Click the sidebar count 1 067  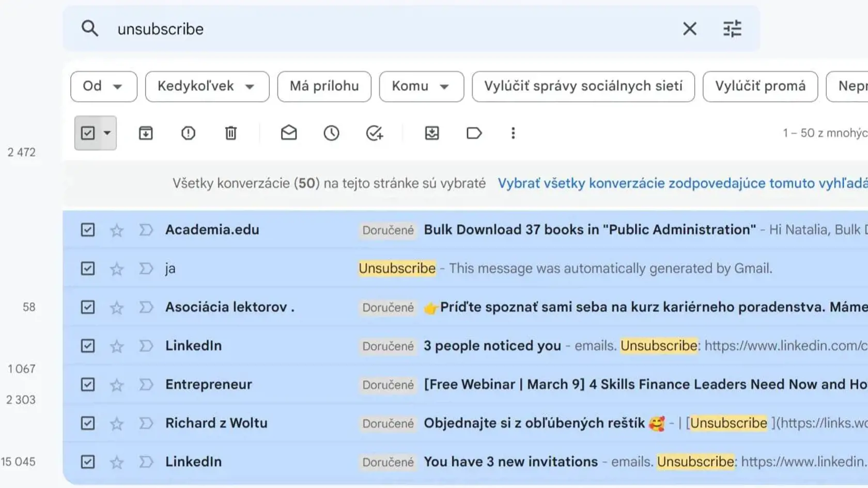tap(22, 369)
